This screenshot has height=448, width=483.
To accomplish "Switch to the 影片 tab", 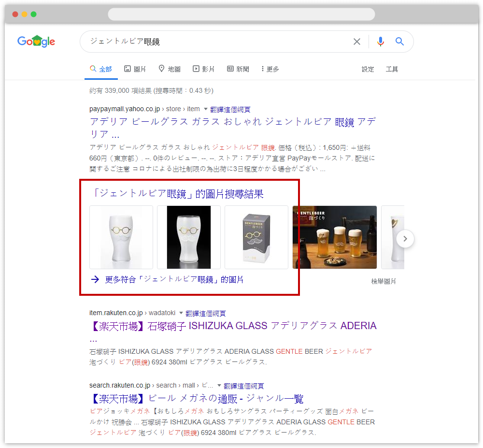I will click(204, 69).
